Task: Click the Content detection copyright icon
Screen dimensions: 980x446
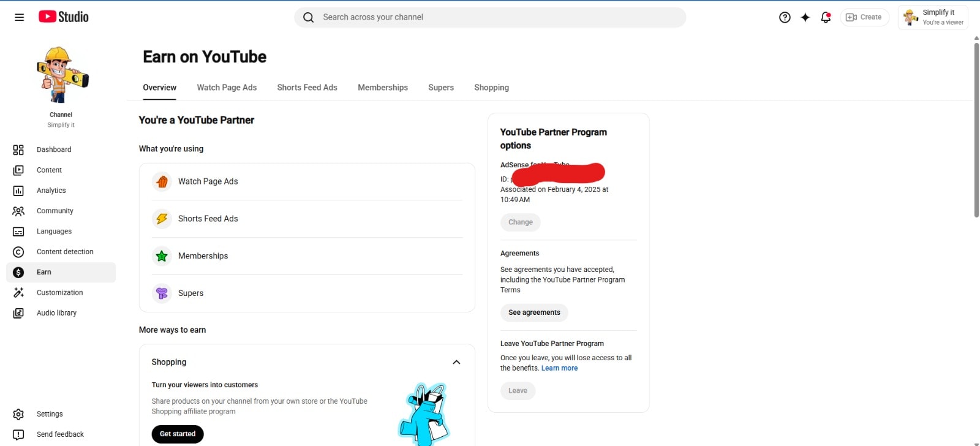Action: tap(18, 252)
